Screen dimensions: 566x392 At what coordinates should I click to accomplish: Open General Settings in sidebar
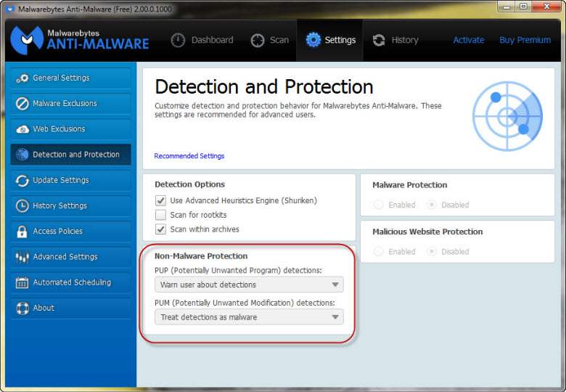71,78
